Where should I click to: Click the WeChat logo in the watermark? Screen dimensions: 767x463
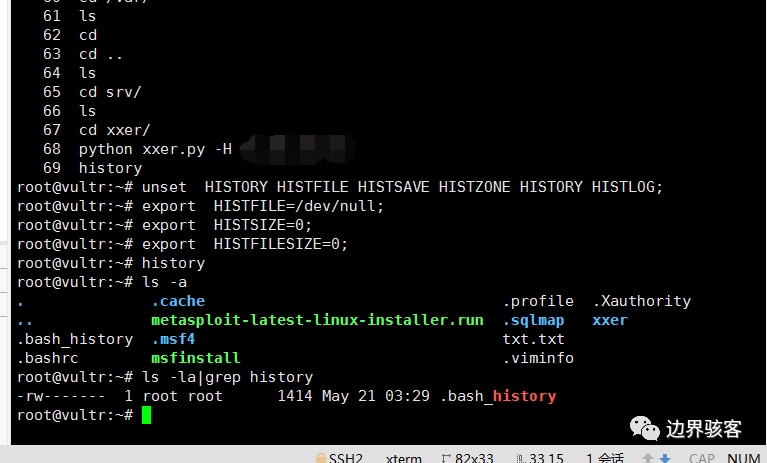[645, 428]
